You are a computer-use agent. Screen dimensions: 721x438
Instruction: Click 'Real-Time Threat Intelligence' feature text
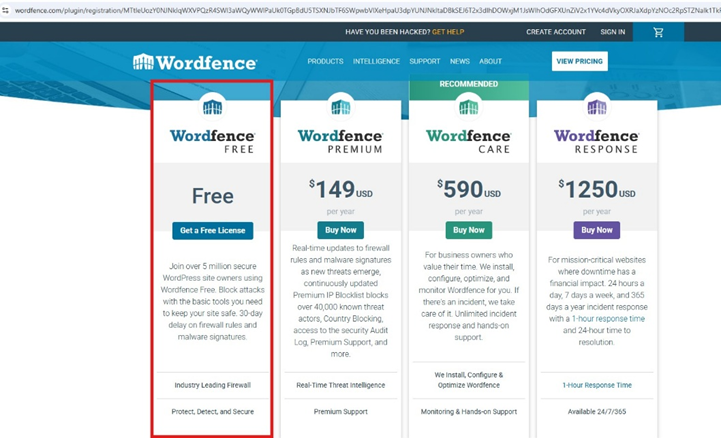341,385
